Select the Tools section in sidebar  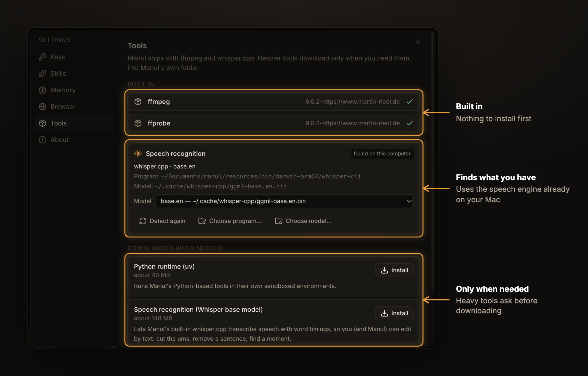[x=74, y=123]
